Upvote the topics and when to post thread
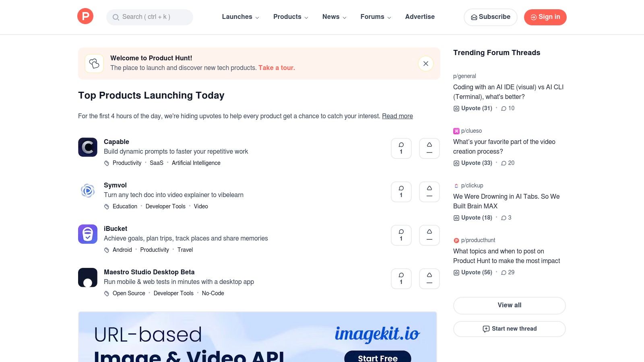This screenshot has height=362, width=644. [x=473, y=272]
